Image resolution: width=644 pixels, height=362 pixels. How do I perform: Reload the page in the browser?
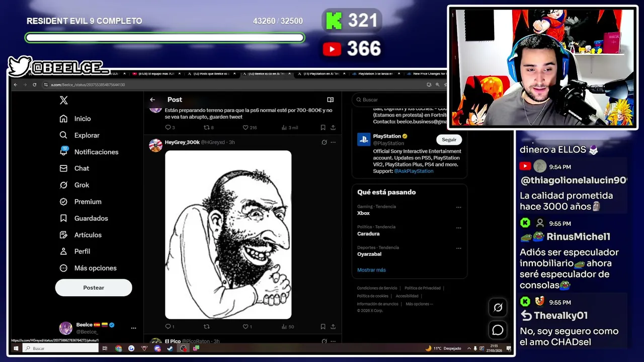pyautogui.click(x=34, y=84)
